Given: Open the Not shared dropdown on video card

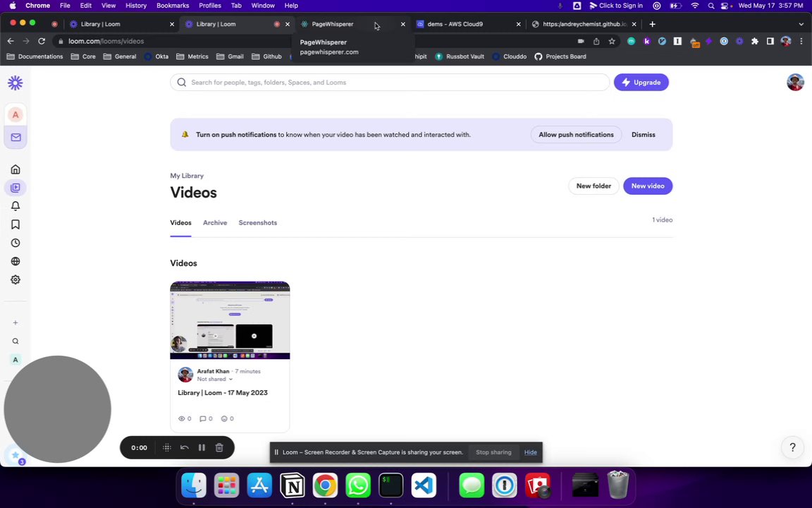Looking at the screenshot, I should click(215, 379).
